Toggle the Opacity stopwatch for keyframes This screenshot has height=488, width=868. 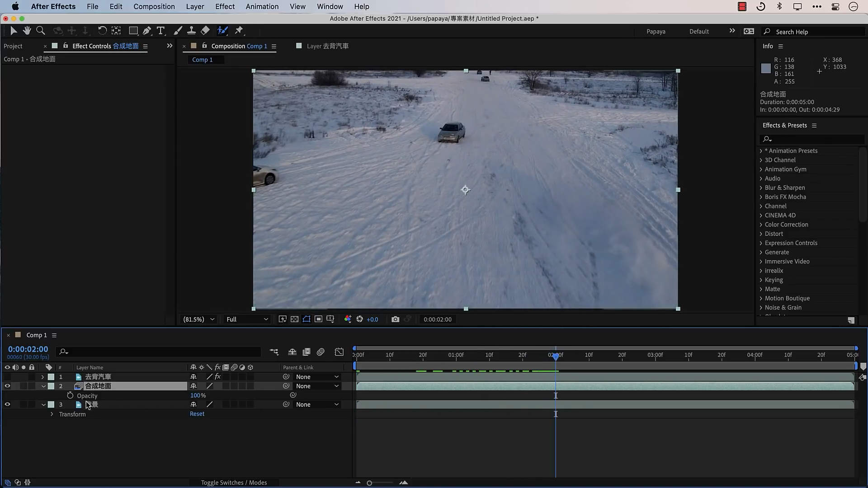pyautogui.click(x=70, y=396)
